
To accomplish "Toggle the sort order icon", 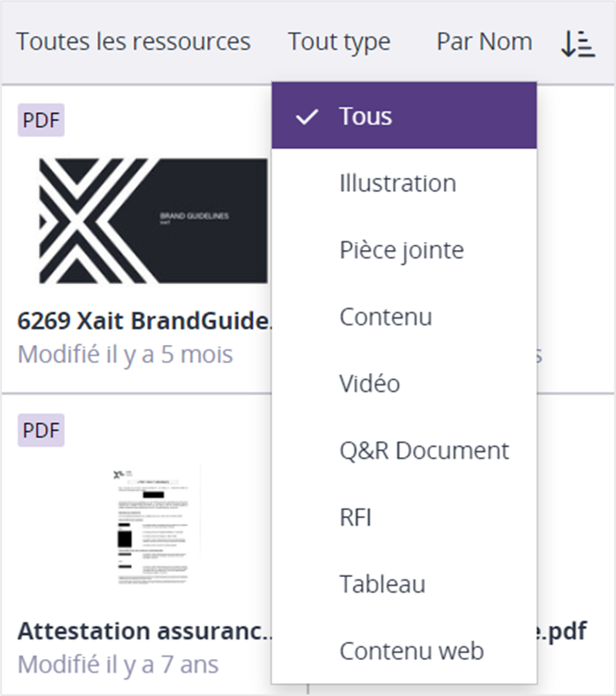I will pyautogui.click(x=577, y=43).
